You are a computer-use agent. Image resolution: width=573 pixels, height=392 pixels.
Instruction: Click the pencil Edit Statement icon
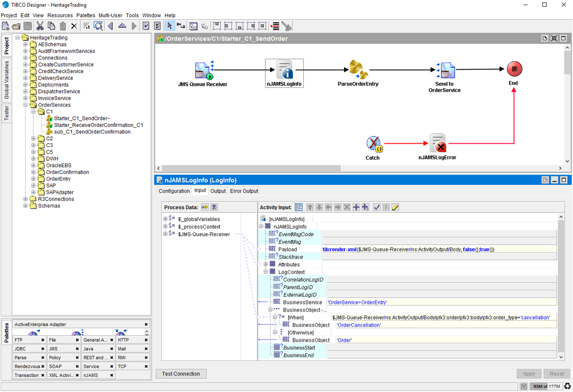point(395,207)
